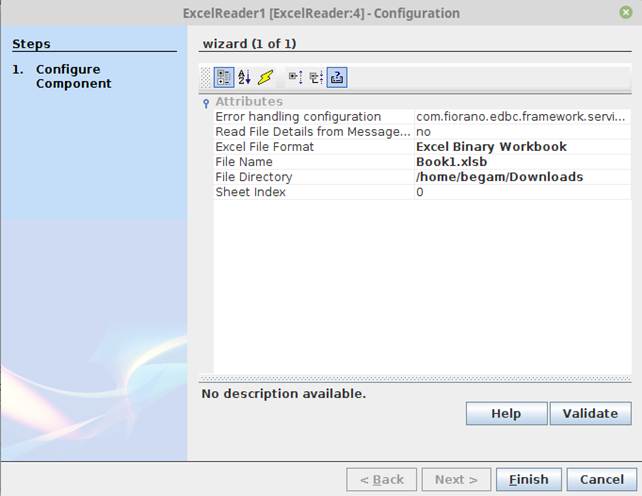Edit the Sheet Index value 0
This screenshot has width=642, height=496.
522,192
